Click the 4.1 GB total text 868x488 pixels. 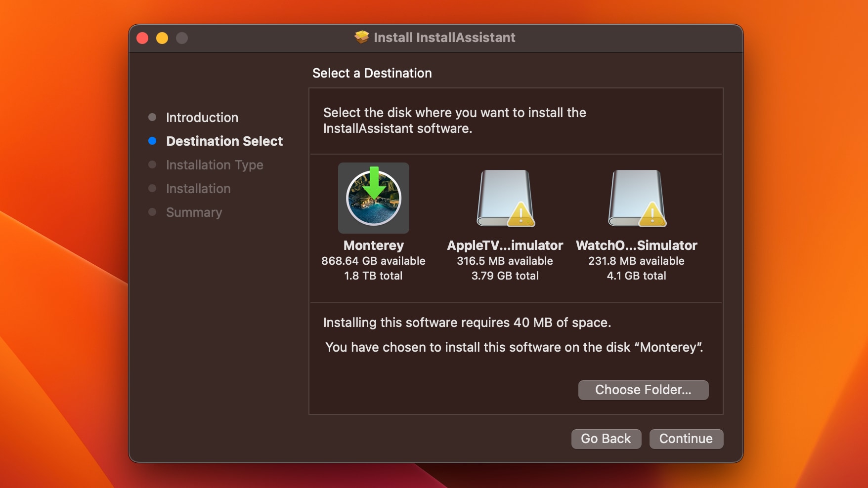coord(637,276)
